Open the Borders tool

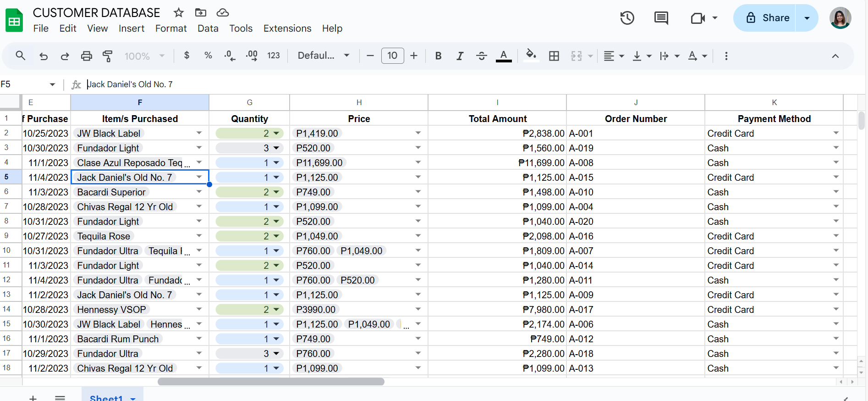click(x=554, y=56)
